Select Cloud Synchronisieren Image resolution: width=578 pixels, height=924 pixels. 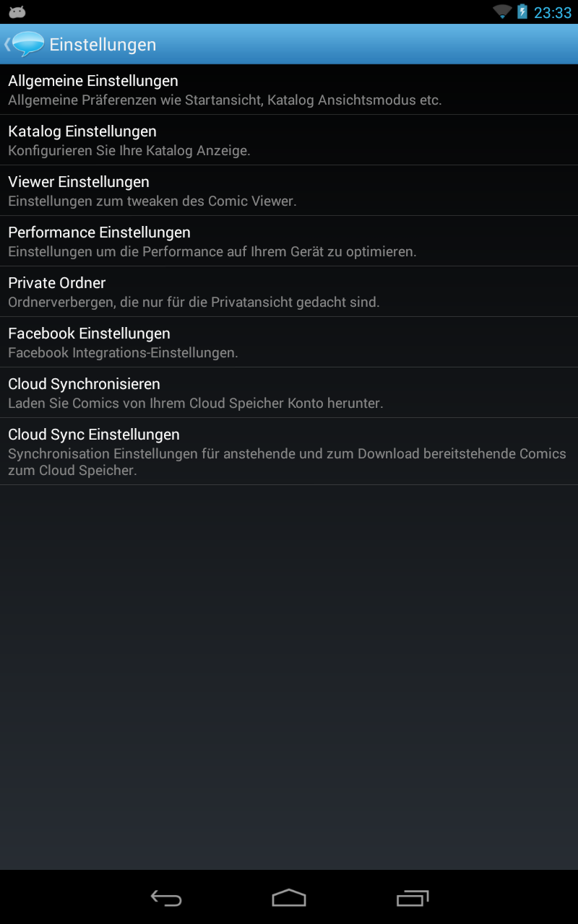coord(289,393)
